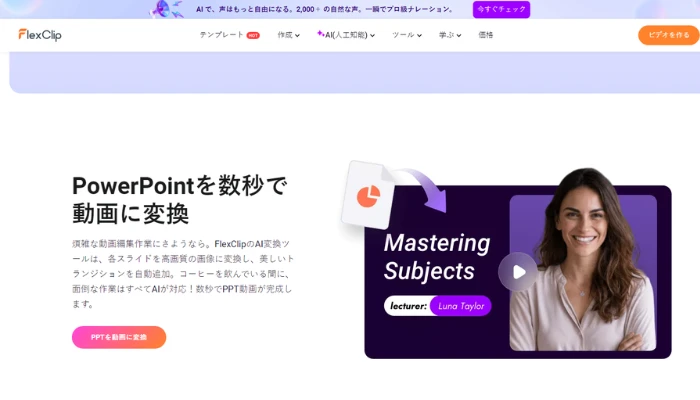Click the paragraph starting 煩雑な動画編集作業

coord(183,274)
